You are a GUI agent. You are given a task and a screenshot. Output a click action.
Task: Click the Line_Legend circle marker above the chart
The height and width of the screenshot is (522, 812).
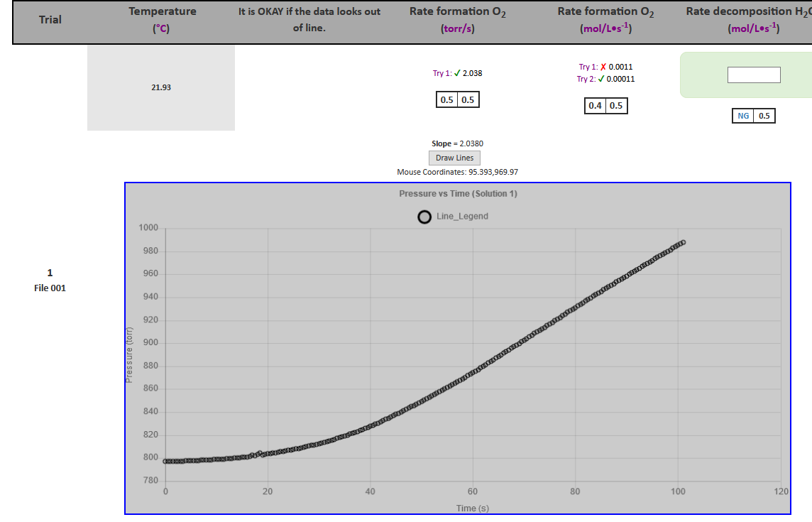click(424, 216)
